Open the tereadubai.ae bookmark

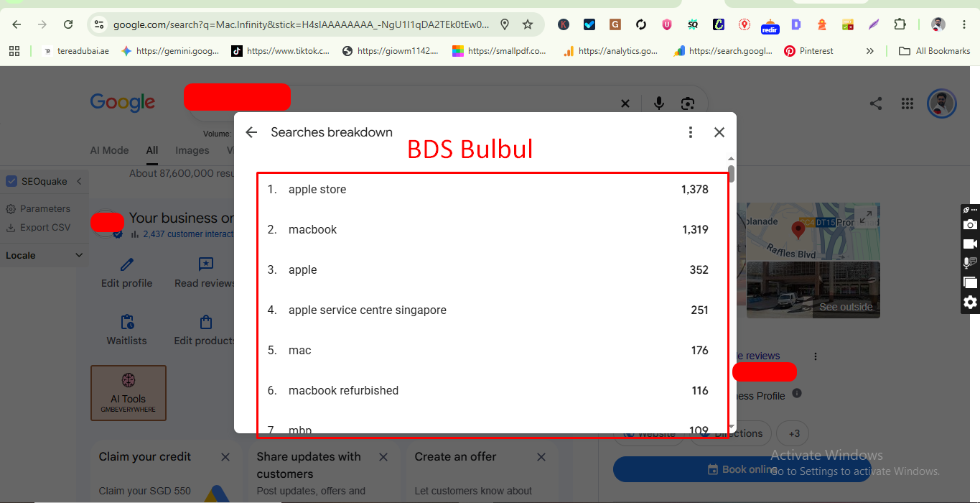coord(76,51)
